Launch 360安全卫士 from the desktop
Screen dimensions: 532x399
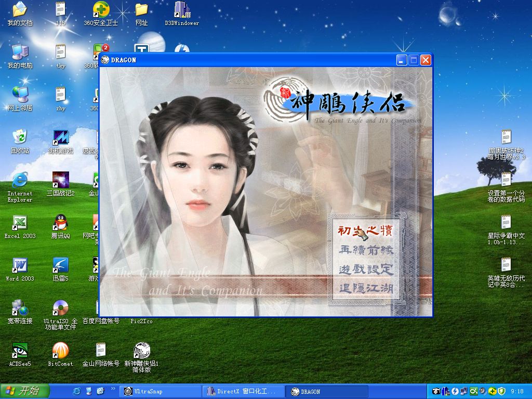(101, 14)
